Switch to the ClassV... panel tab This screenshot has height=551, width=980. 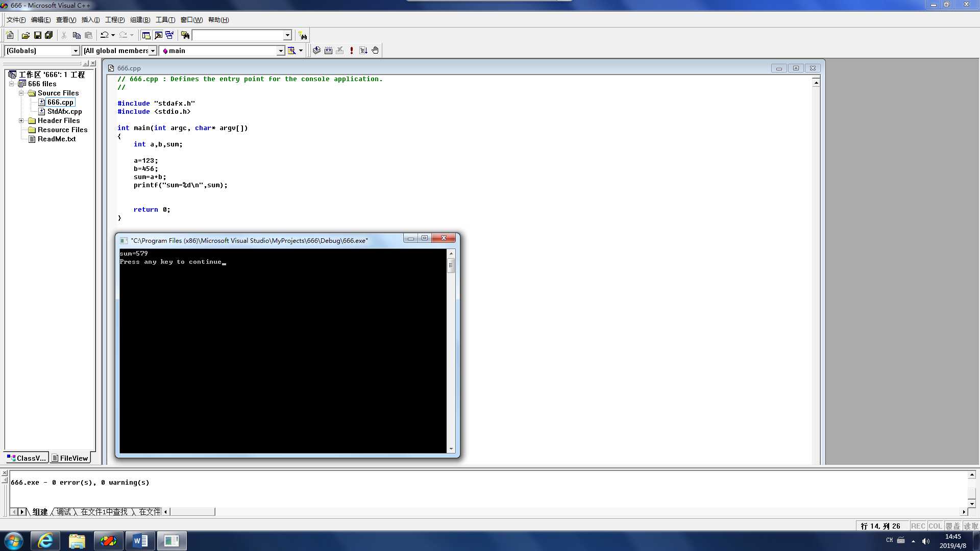(28, 458)
